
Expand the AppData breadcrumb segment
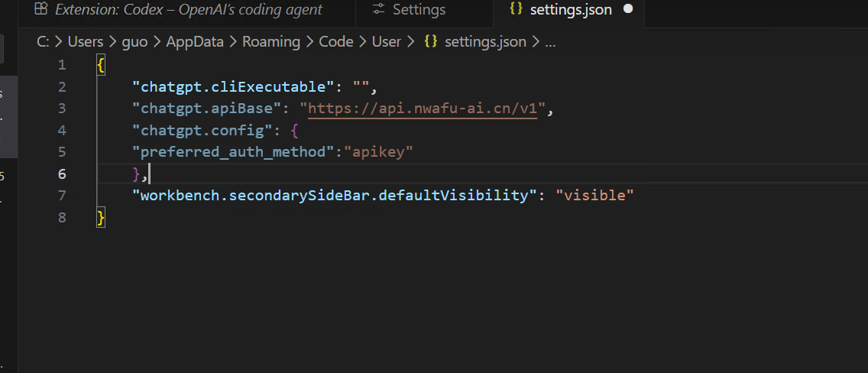pyautogui.click(x=195, y=42)
